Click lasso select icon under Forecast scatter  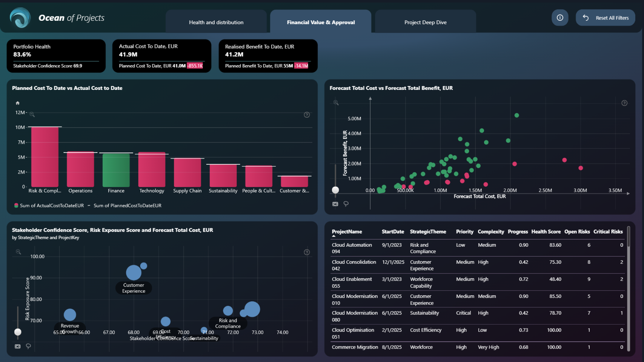click(346, 204)
